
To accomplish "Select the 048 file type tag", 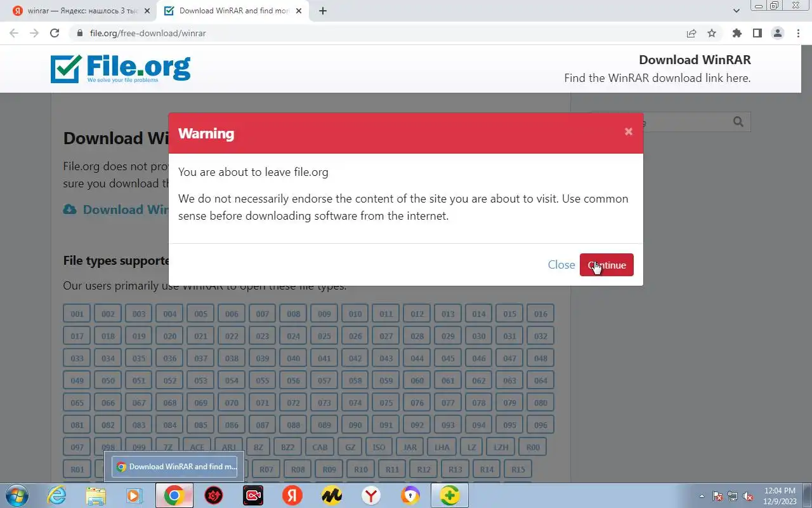I will point(540,358).
